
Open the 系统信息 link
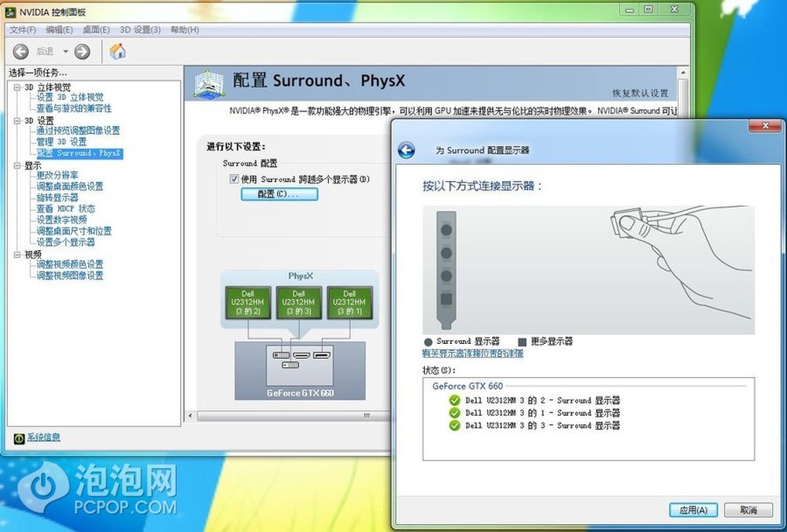[43, 437]
